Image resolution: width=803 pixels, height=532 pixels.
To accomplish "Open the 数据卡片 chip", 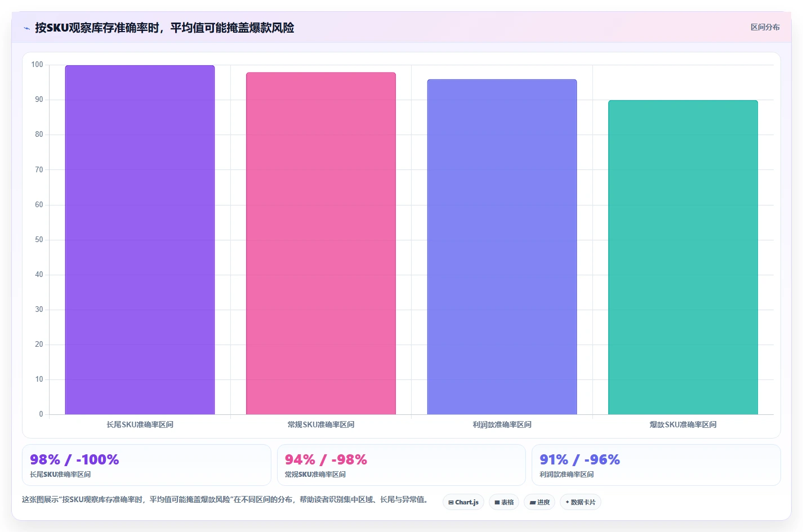I will 581,502.
